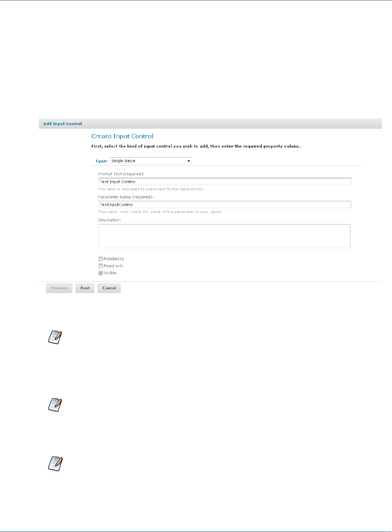Image resolution: width=392 pixels, height=532 pixels.
Task: Click the hint text about matching parameter name
Action: click(160, 212)
